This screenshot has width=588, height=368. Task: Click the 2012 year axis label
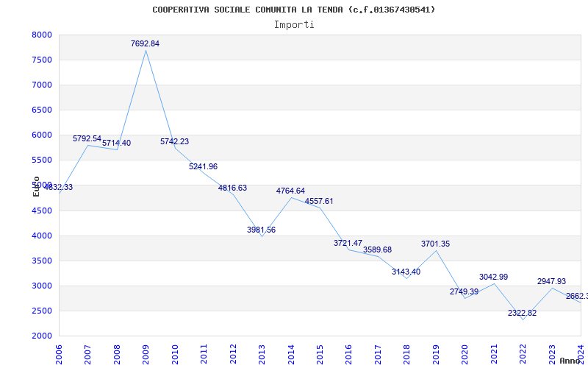(x=233, y=355)
